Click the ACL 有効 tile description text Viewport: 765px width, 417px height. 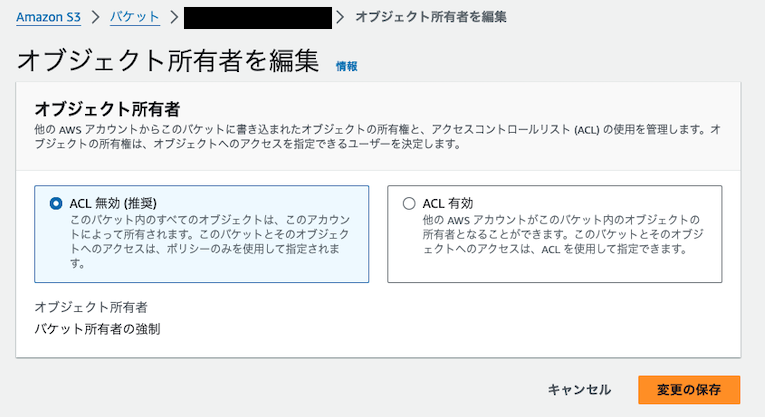563,234
